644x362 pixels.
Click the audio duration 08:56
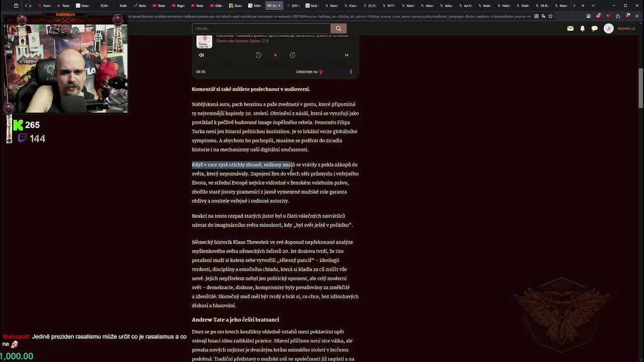(x=201, y=72)
